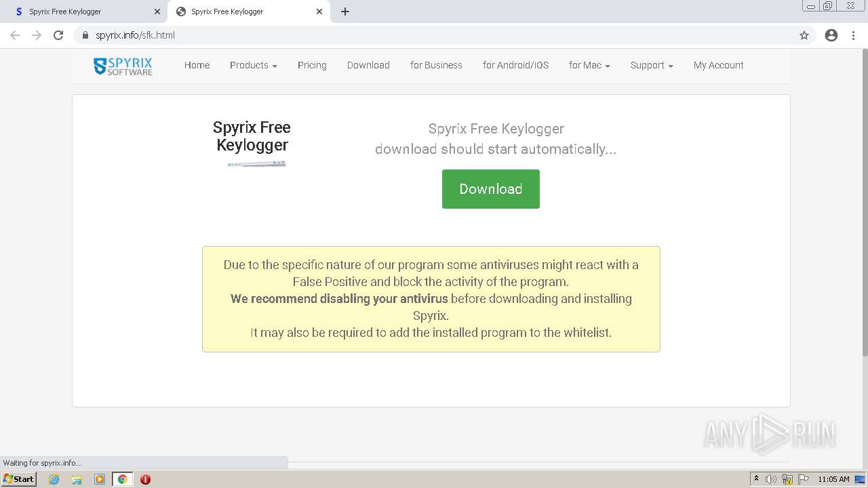
Task: Click the red Opera-like taskbar icon
Action: 145,479
